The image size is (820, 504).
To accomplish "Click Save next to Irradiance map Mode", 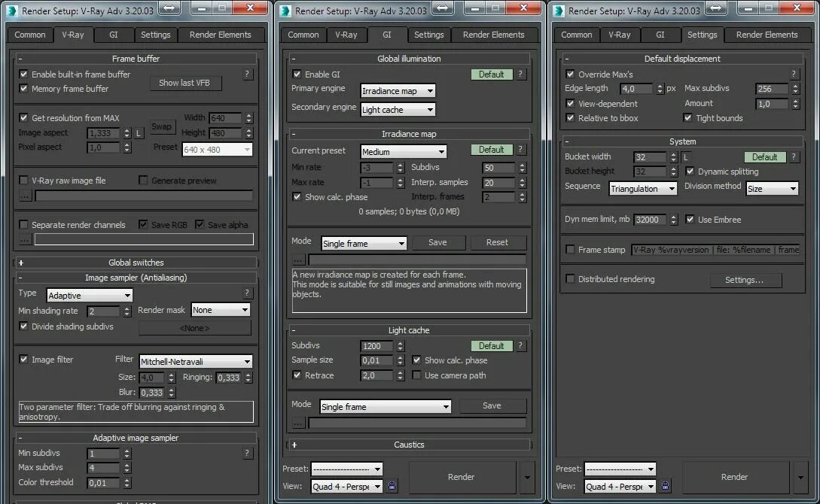I will tap(437, 242).
